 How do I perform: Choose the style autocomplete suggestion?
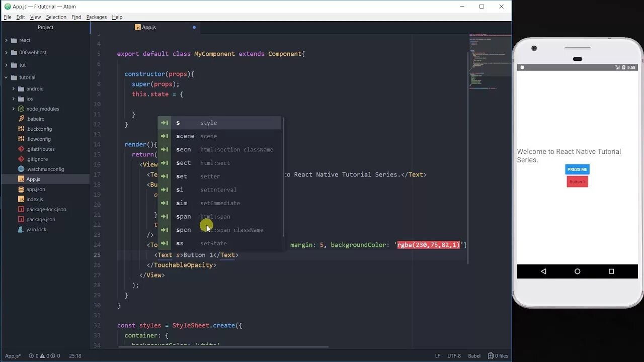(219, 123)
